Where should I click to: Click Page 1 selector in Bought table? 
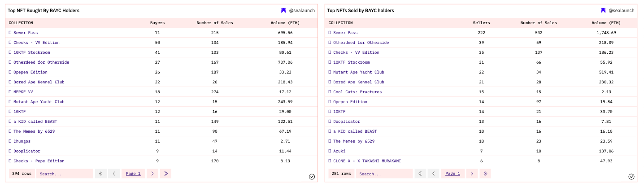(x=133, y=174)
